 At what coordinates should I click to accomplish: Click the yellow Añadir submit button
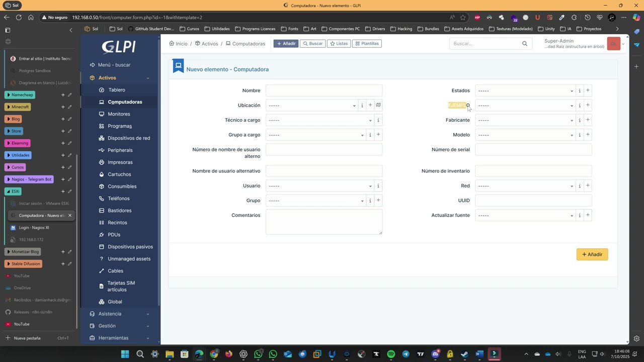(592, 254)
